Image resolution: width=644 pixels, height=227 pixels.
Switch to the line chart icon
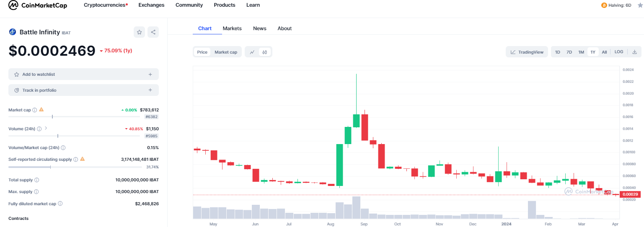click(252, 52)
